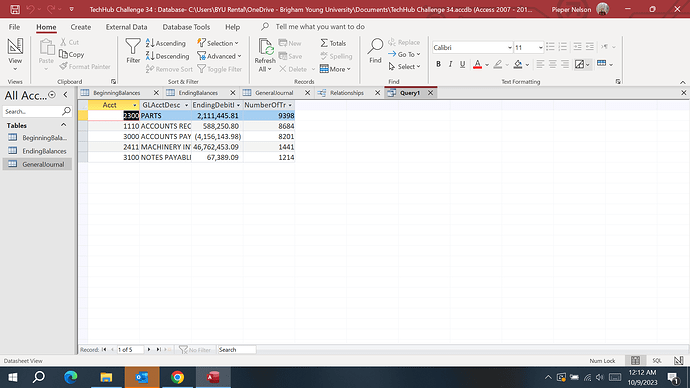Open File Explorer from taskbar

(x=106, y=377)
